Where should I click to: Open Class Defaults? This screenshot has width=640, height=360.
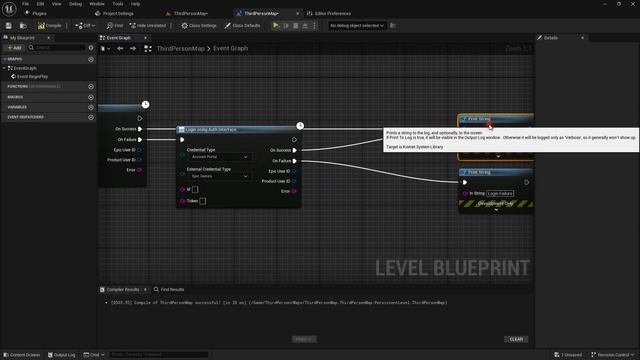pos(242,26)
